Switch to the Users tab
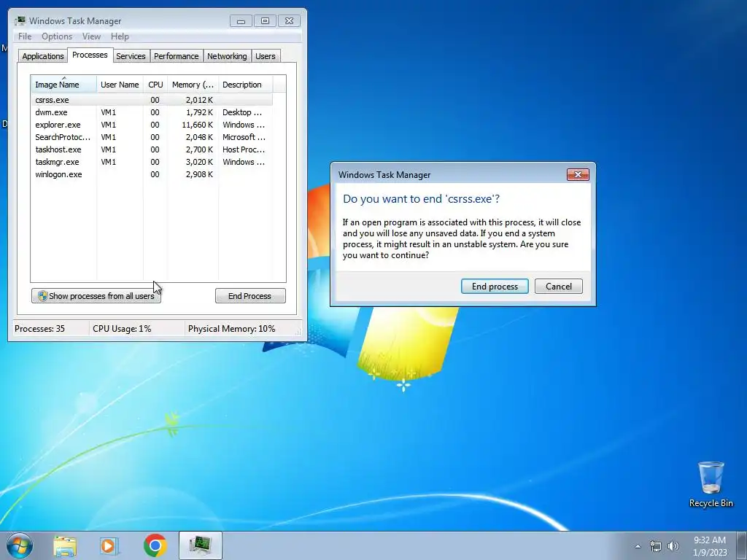 [x=265, y=56]
